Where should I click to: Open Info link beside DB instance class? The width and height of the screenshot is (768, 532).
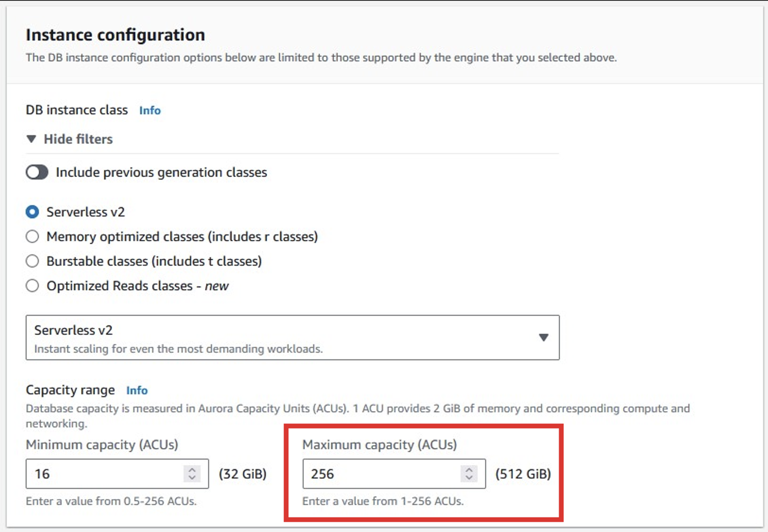150,110
